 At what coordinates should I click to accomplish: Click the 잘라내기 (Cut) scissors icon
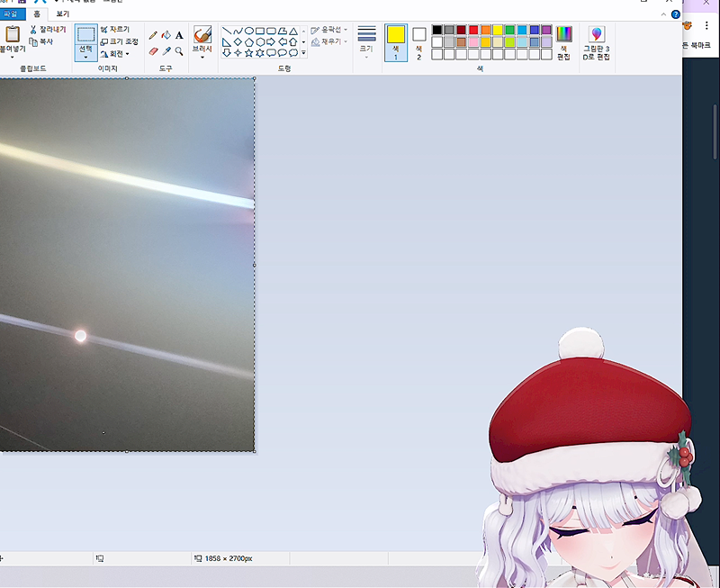(x=34, y=30)
